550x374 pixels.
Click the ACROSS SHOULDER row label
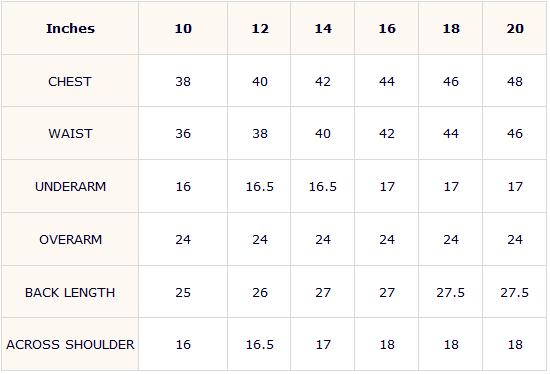pyautogui.click(x=70, y=345)
